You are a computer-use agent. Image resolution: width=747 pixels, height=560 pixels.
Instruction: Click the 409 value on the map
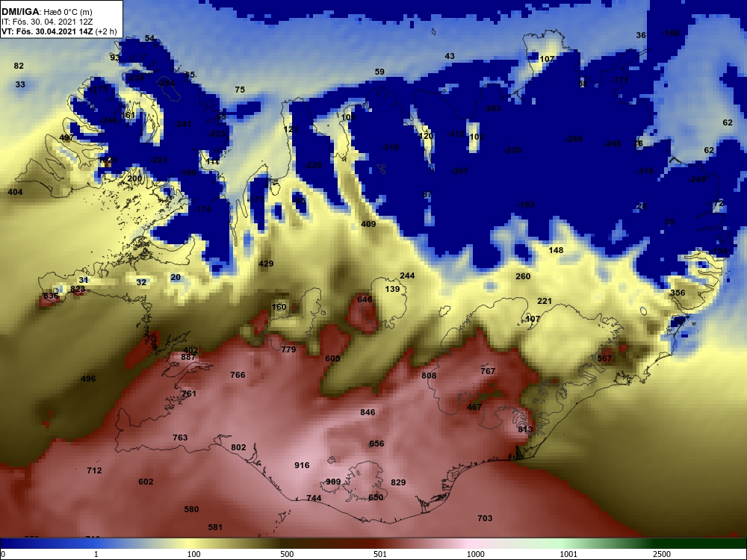[x=368, y=224]
